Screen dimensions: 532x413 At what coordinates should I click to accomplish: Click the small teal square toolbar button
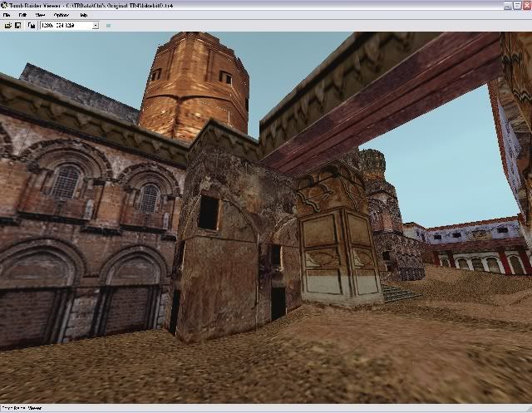coord(109,26)
